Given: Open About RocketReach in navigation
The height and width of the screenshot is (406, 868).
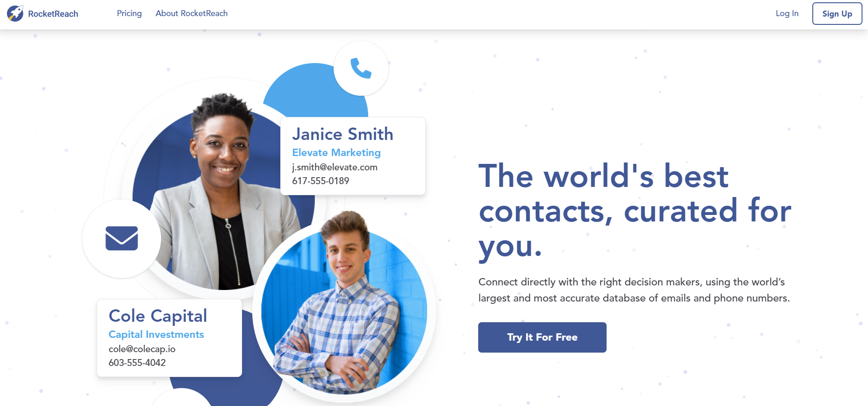Looking at the screenshot, I should click(x=191, y=13).
